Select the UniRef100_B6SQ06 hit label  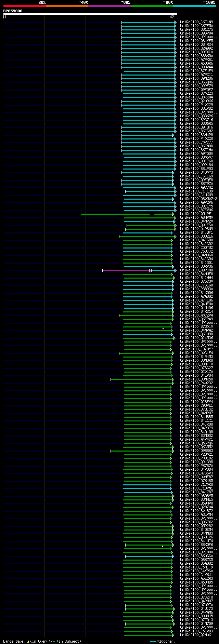point(196,82)
